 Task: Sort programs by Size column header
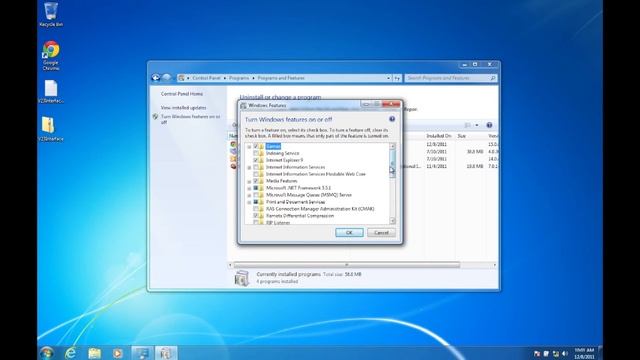pyautogui.click(x=461, y=136)
